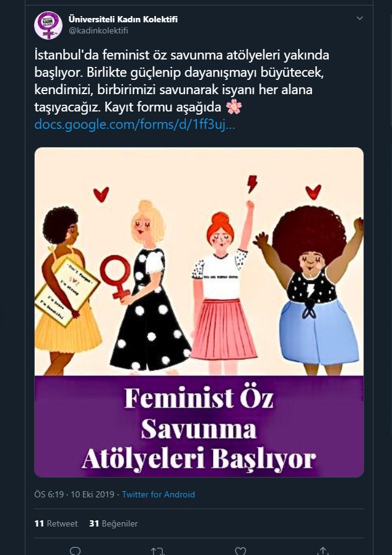This screenshot has height=555, width=392.
Task: Open the tweet options chevron menu
Action: 359,18
